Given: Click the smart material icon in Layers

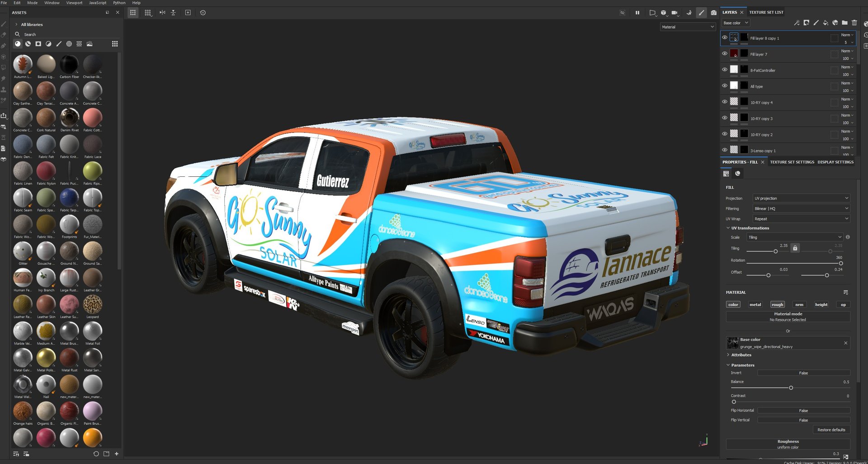Looking at the screenshot, I should click(835, 23).
